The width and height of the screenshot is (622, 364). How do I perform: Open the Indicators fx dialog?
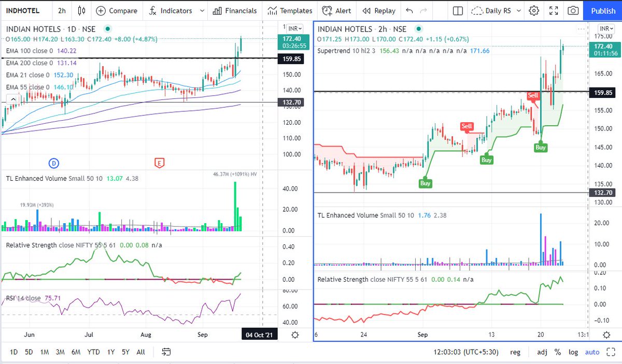coord(169,10)
